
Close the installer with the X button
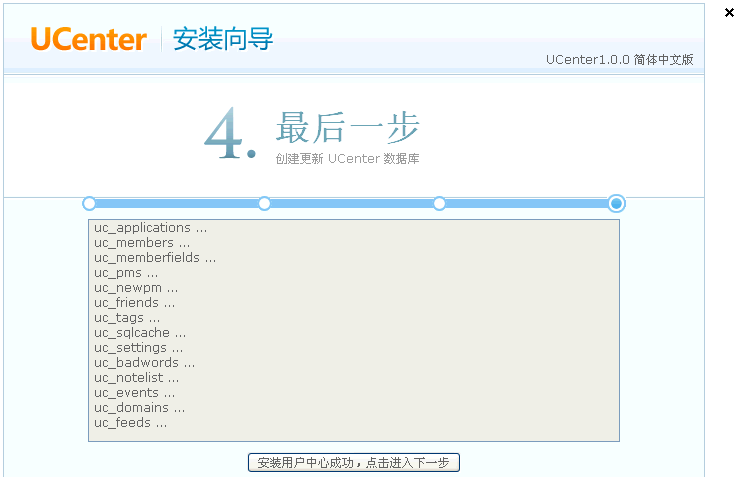729,13
